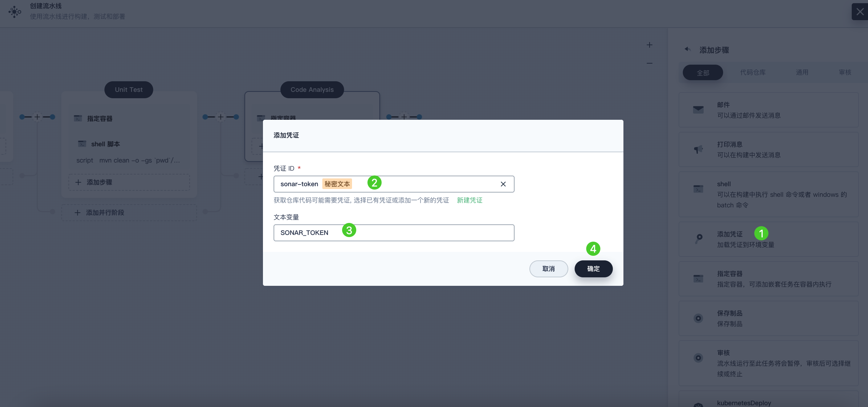
Task: Click sonar-token credential ID input field
Action: 394,184
